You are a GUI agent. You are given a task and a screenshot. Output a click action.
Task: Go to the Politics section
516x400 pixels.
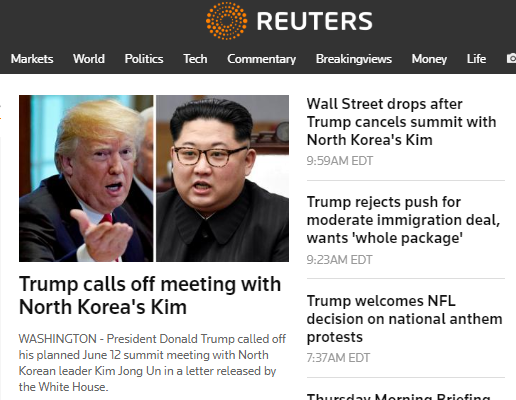coord(144,59)
